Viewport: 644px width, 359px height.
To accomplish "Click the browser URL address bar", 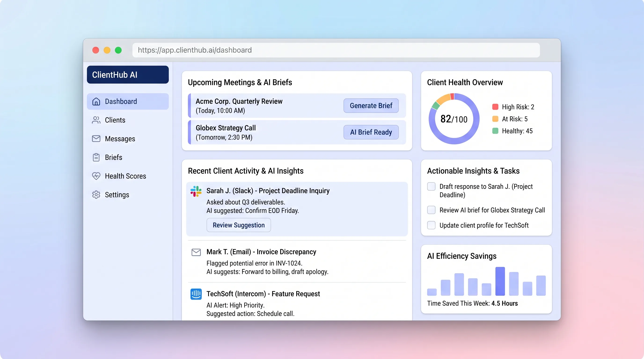I will point(336,50).
